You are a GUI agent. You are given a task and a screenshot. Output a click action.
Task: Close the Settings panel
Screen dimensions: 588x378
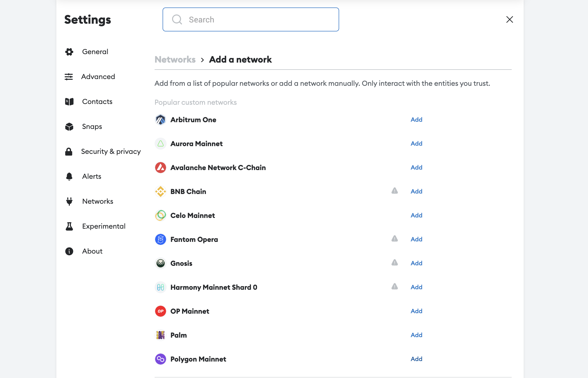click(x=509, y=19)
